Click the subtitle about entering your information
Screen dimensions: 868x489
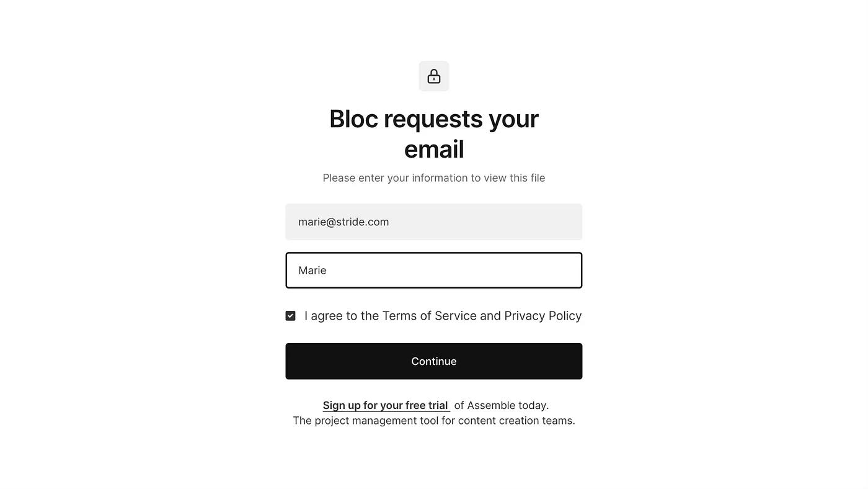tap(434, 178)
